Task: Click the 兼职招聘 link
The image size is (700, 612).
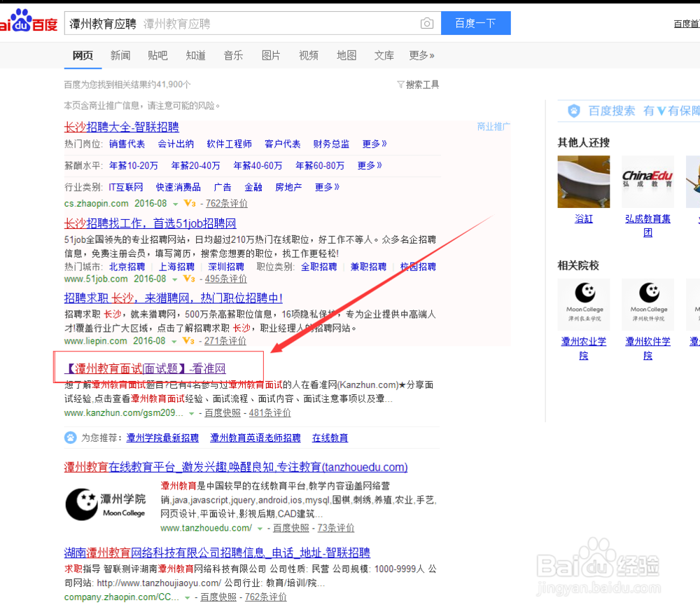Action: click(x=368, y=267)
